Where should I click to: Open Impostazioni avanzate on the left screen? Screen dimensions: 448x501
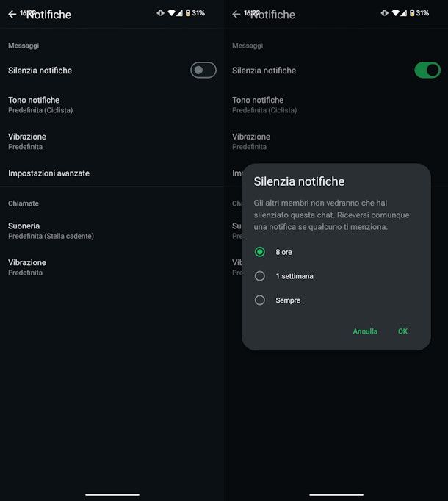coord(112,173)
